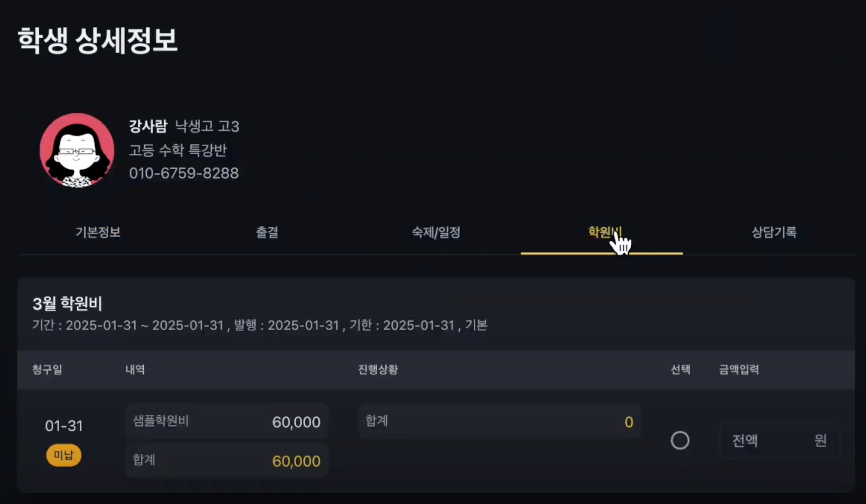This screenshot has width=866, height=504.
Task: Click the yellow 미납 status badge
Action: [64, 455]
